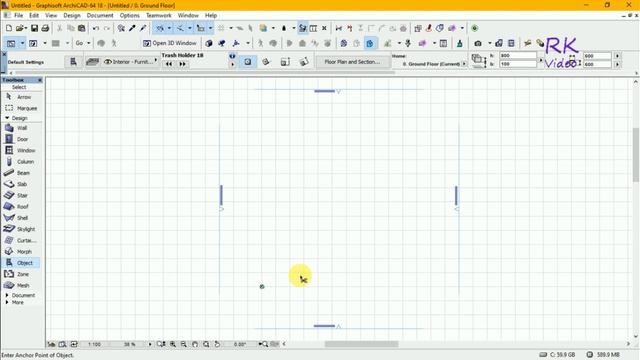
Task: Select the Door tool
Action: (x=21, y=139)
